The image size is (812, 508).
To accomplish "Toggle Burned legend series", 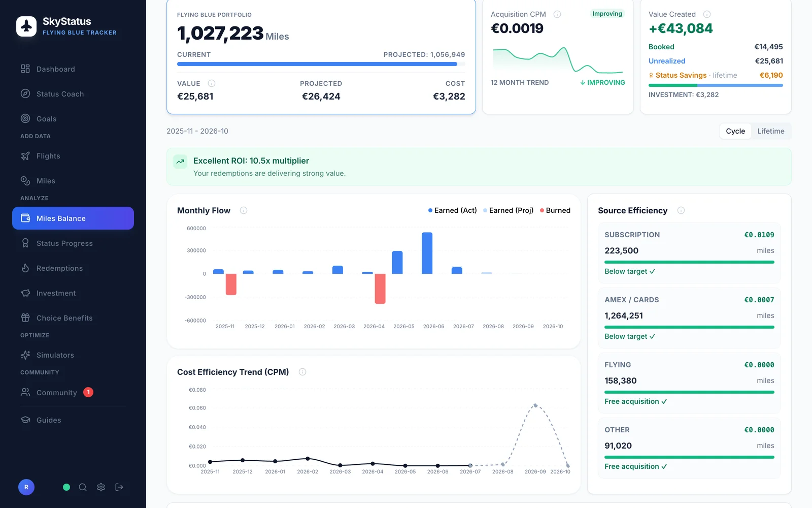I will click(x=555, y=210).
